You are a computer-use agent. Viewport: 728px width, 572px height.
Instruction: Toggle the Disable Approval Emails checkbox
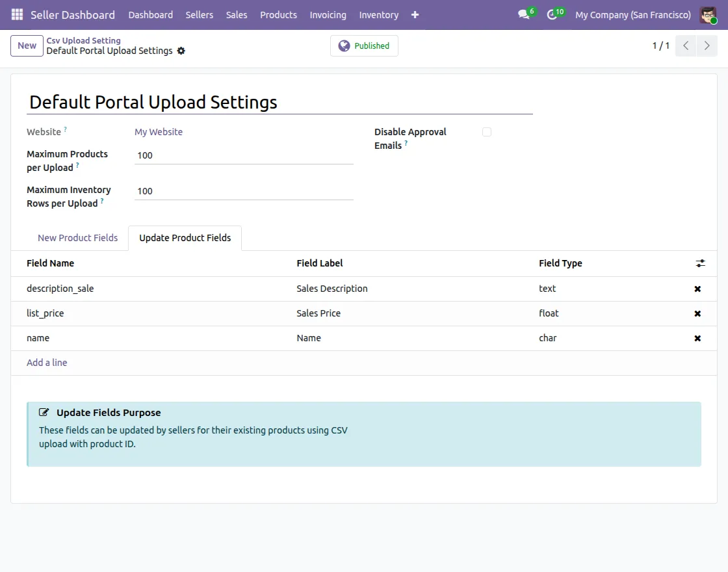coord(487,132)
